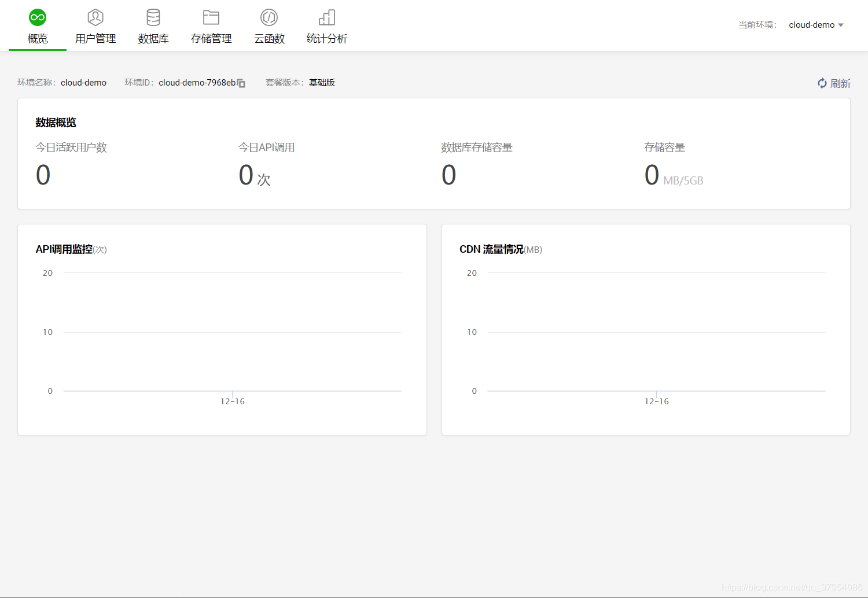Open 存储管理 storage folder icon
Screen dimensions: 868x598
[211, 17]
